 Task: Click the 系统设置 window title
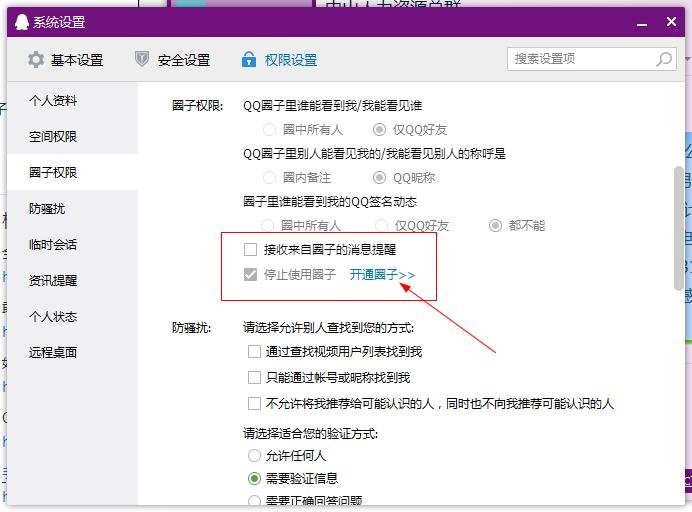click(59, 22)
